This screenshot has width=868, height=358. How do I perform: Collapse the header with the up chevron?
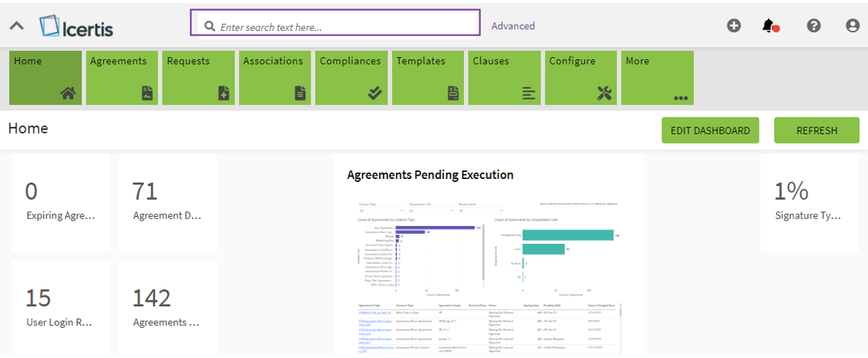pyautogui.click(x=17, y=26)
